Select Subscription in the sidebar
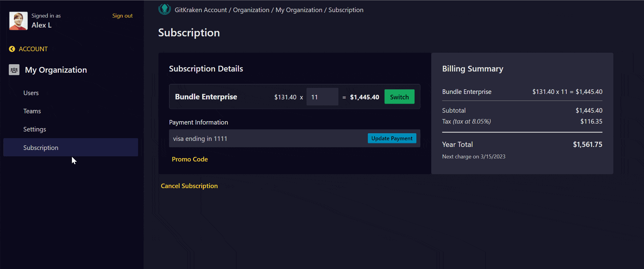Image resolution: width=644 pixels, height=269 pixels. tap(41, 148)
